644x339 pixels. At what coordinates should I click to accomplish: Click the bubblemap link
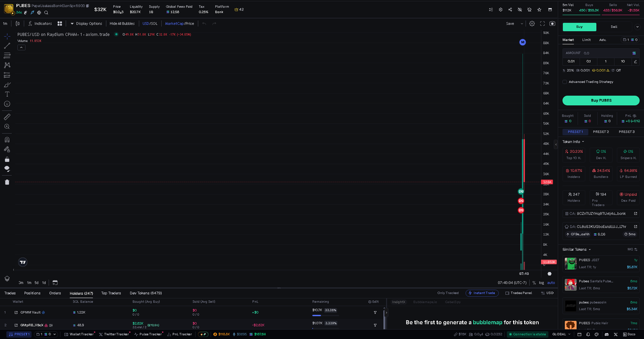[487, 322]
